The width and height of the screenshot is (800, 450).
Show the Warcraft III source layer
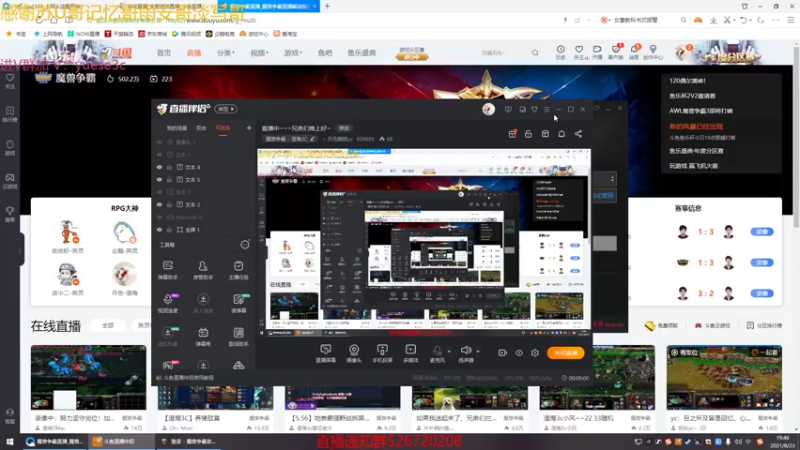pyautogui.click(x=159, y=217)
